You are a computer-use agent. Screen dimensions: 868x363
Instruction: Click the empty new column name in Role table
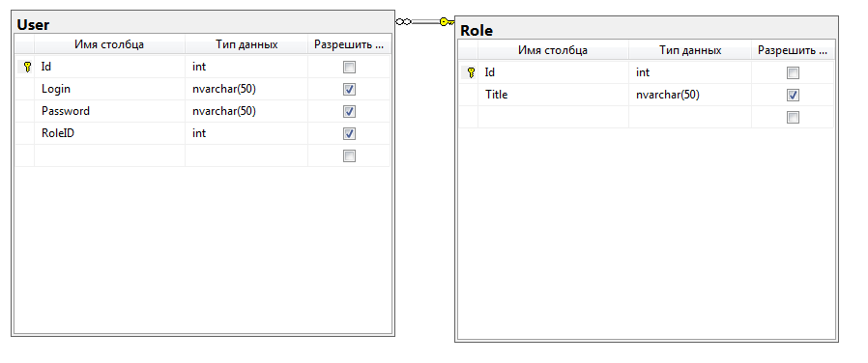(553, 117)
